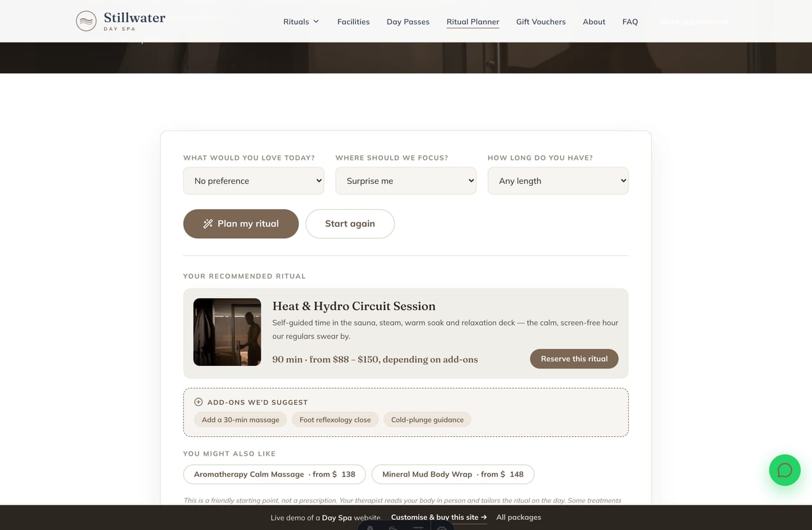812x530 pixels.
Task: Click the Heat & Hydro Circuit Session title
Action: pos(354,306)
